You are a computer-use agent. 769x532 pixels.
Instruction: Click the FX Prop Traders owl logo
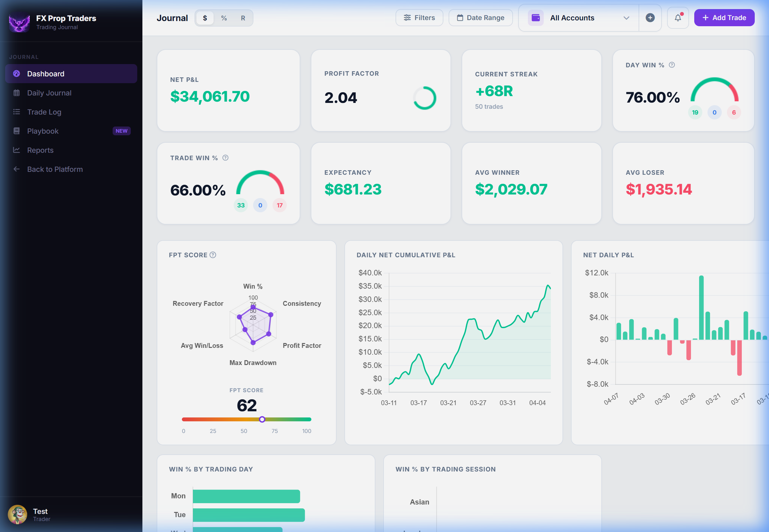(19, 23)
